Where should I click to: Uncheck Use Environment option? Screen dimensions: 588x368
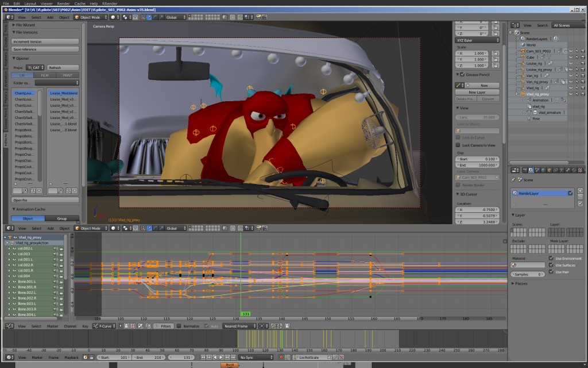click(551, 258)
